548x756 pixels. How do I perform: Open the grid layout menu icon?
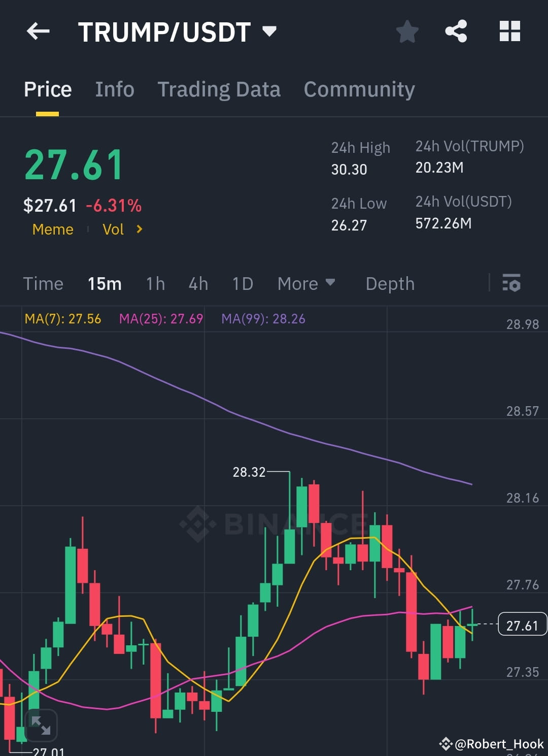[509, 31]
